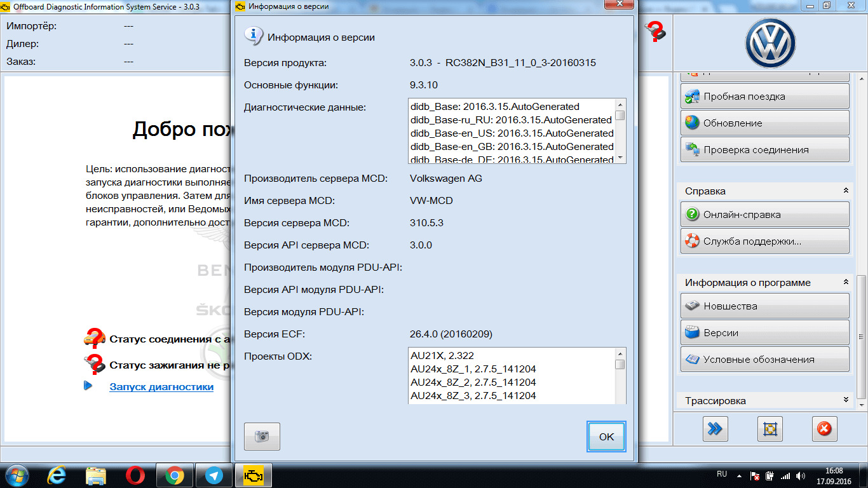Open Windows Explorer from taskbar
Screen dimensions: 868x488
96,475
